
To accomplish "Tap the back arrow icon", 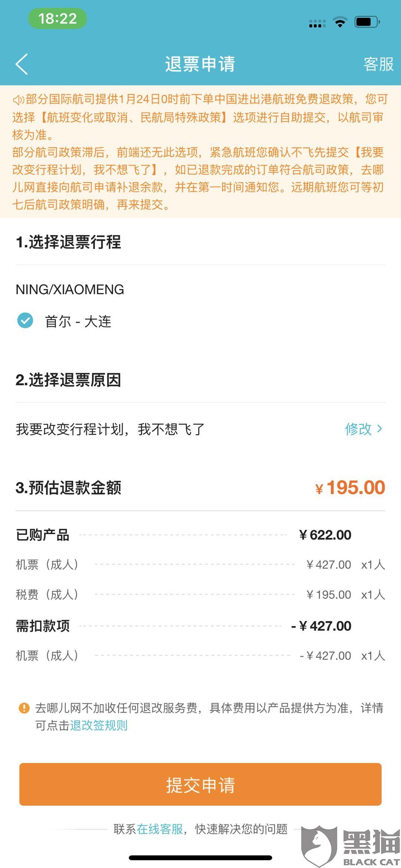I will coord(22,64).
